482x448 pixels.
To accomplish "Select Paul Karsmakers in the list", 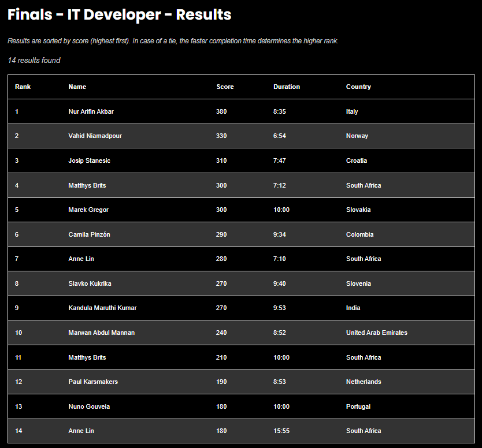I will (x=92, y=382).
